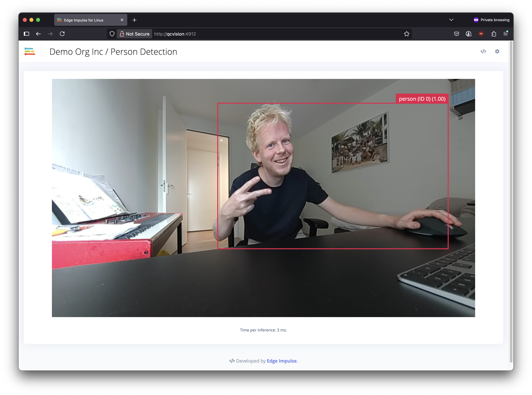Image resolution: width=532 pixels, height=395 pixels.
Task: Go back with the left arrow
Action: click(x=38, y=34)
